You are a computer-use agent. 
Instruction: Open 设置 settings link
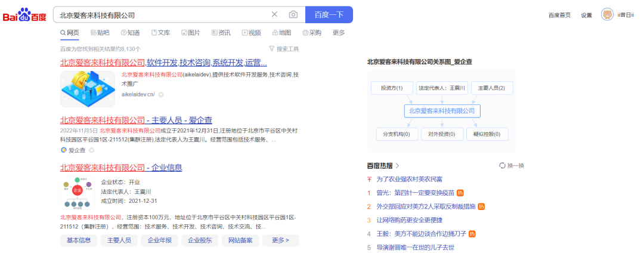(x=587, y=15)
